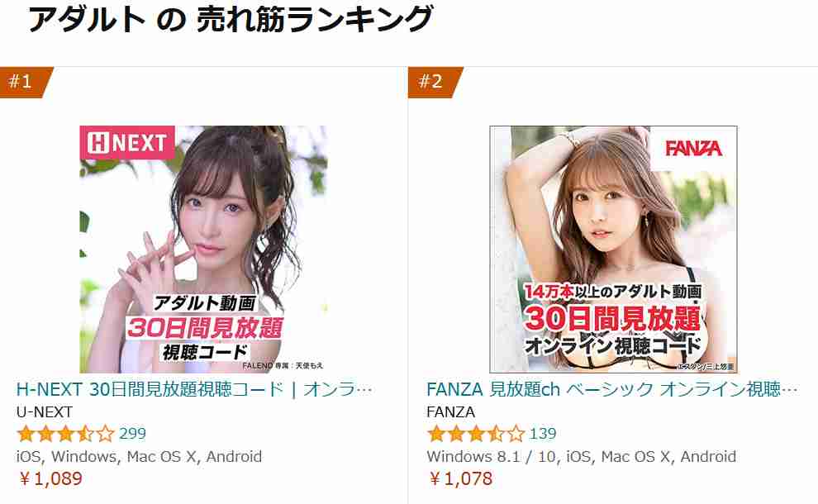Click the ￥1,078 price
The image size is (818, 504).
tap(460, 478)
